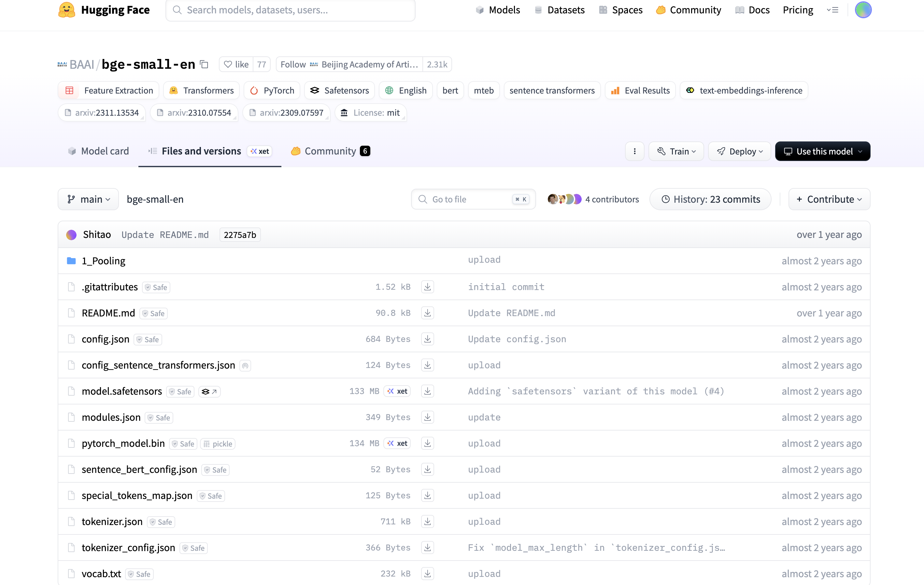Click the Hugging Face logo
Viewport: 924px width, 585px height.
click(x=104, y=10)
